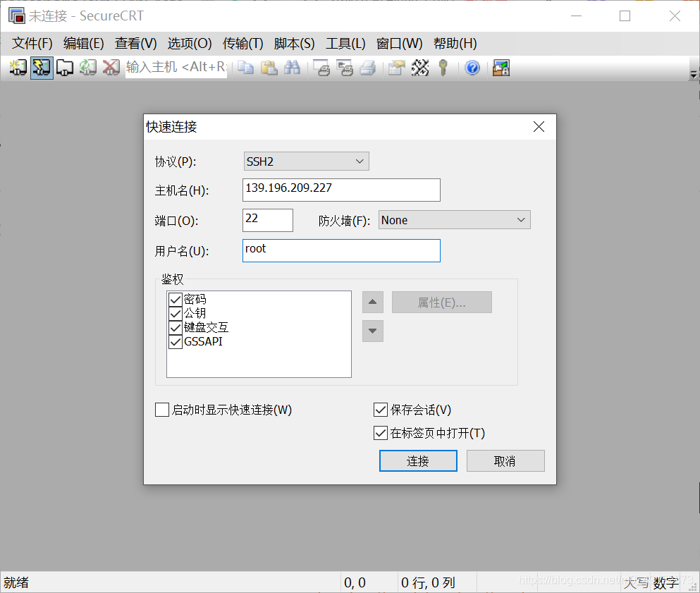Select the Quick Connect lightning icon

pos(41,68)
